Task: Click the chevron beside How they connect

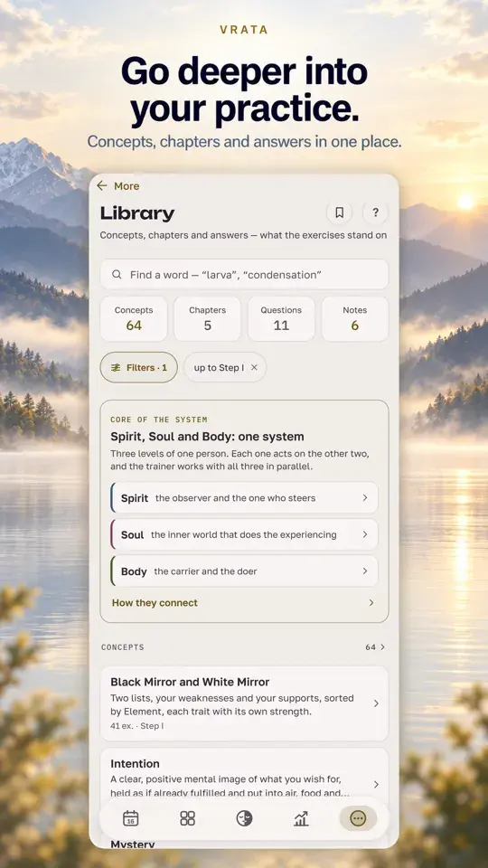Action: point(371,603)
